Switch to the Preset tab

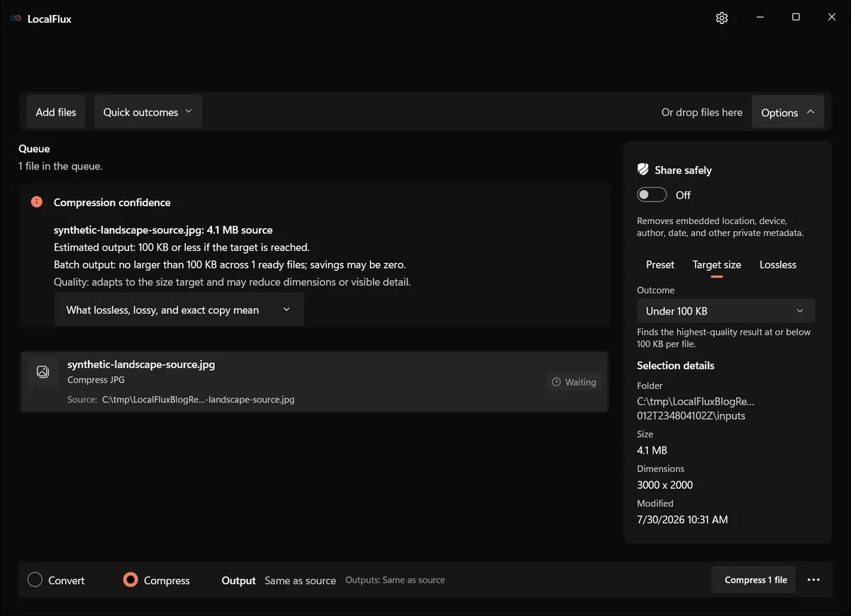coord(660,264)
